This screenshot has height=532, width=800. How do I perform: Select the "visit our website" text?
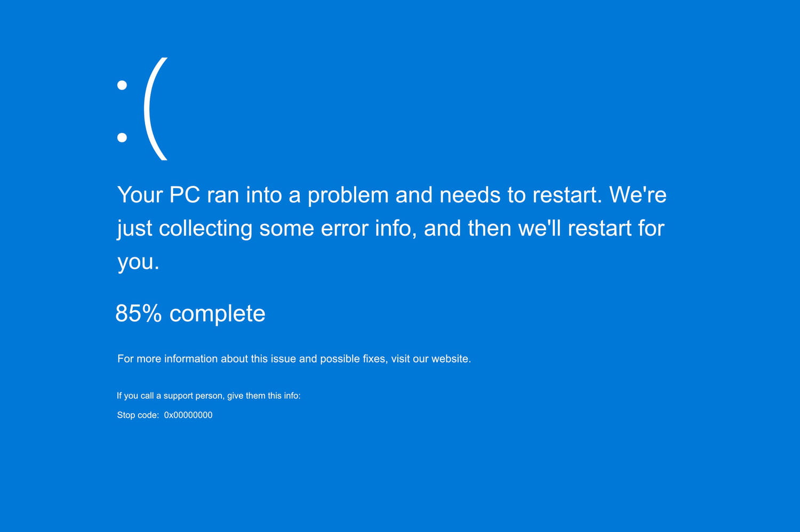click(x=430, y=359)
